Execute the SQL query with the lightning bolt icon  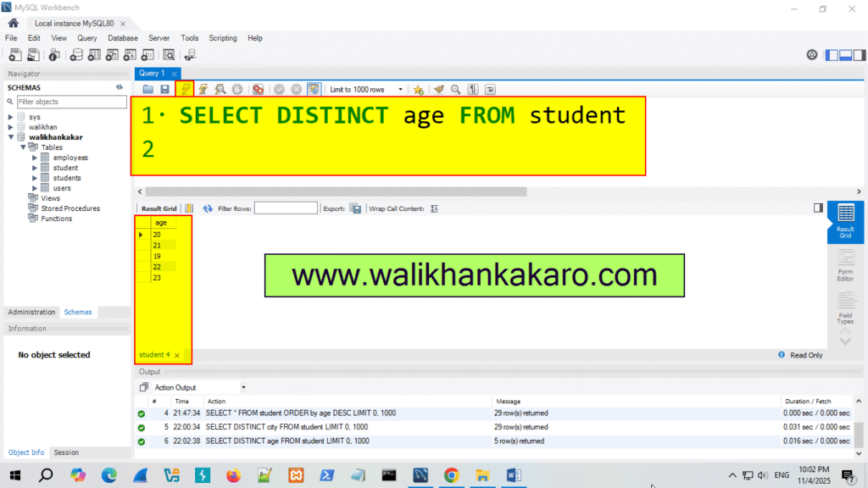pos(185,89)
